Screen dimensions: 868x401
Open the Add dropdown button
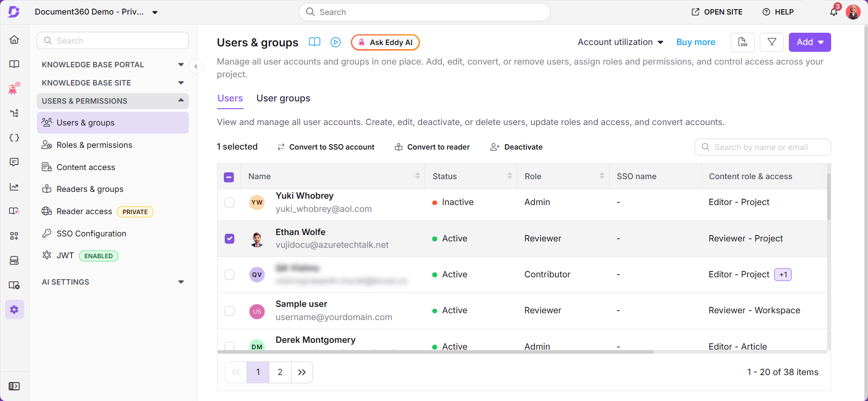pyautogui.click(x=810, y=42)
